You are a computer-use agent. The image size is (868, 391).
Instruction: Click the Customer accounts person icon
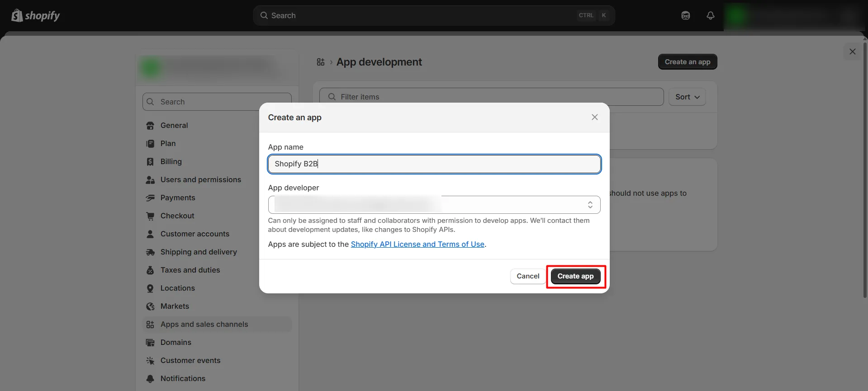[x=150, y=234]
